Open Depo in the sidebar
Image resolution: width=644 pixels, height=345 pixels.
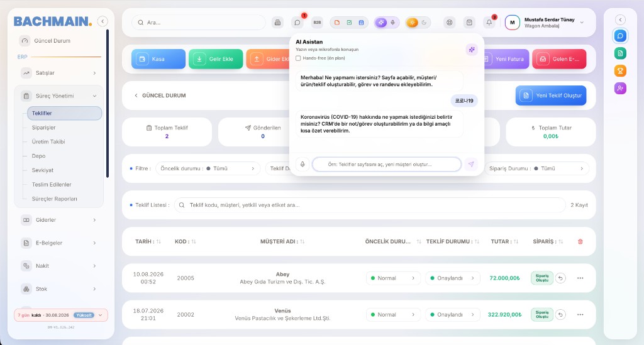click(38, 156)
